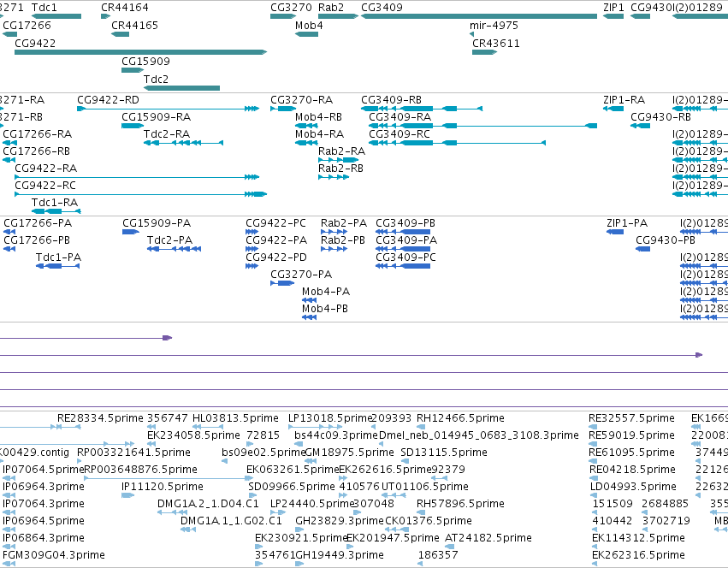Click the CG3409 gene label
The height and width of the screenshot is (568, 728).
[382, 8]
